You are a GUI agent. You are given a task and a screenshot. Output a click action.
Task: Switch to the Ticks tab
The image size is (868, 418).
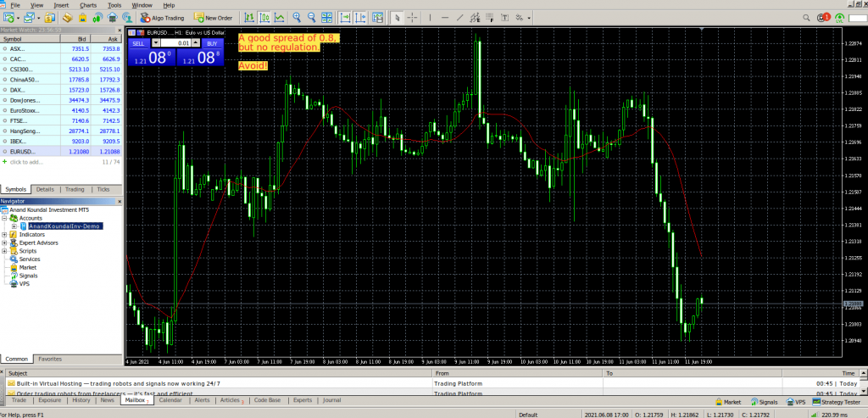tap(103, 189)
